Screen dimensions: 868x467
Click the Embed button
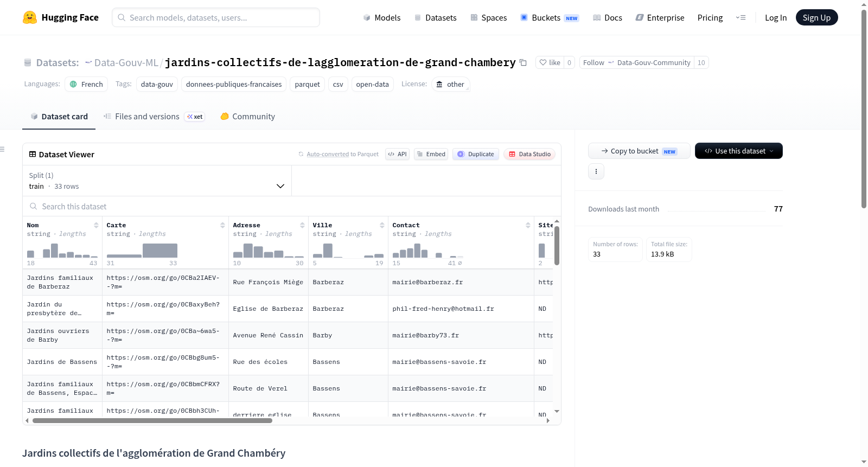click(x=431, y=154)
